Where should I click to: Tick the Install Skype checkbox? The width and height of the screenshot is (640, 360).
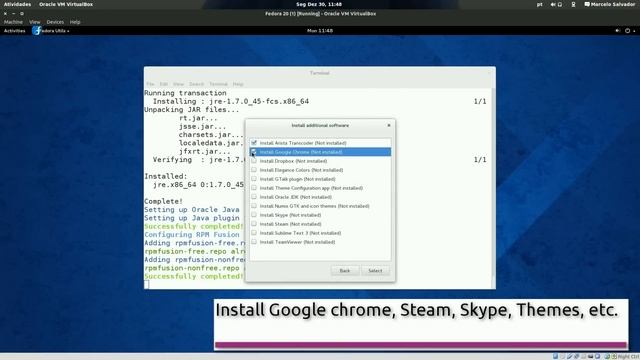tap(254, 215)
